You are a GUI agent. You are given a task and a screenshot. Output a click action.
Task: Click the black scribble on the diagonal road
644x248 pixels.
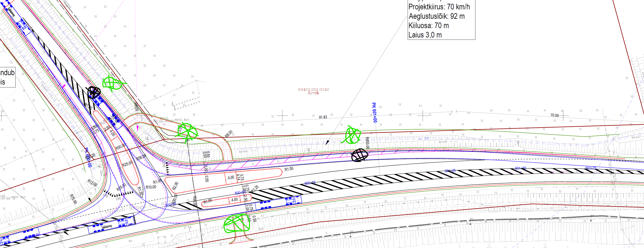click(94, 92)
